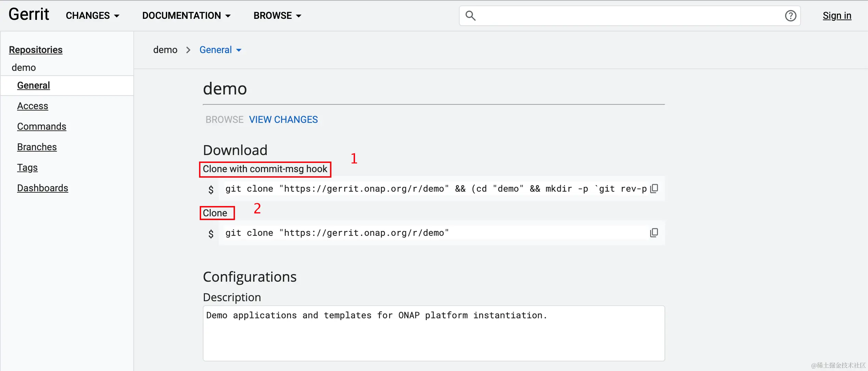Select General in the sidebar
Image resolution: width=868 pixels, height=371 pixels.
click(34, 86)
